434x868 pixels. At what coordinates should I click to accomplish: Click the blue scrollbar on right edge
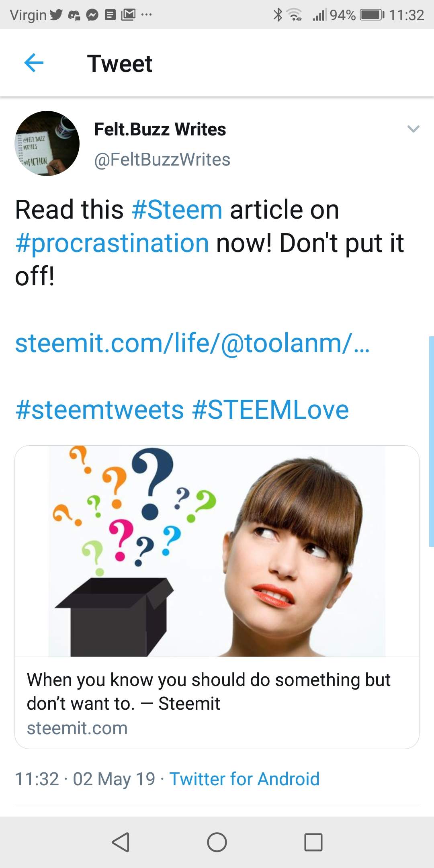[x=431, y=441]
